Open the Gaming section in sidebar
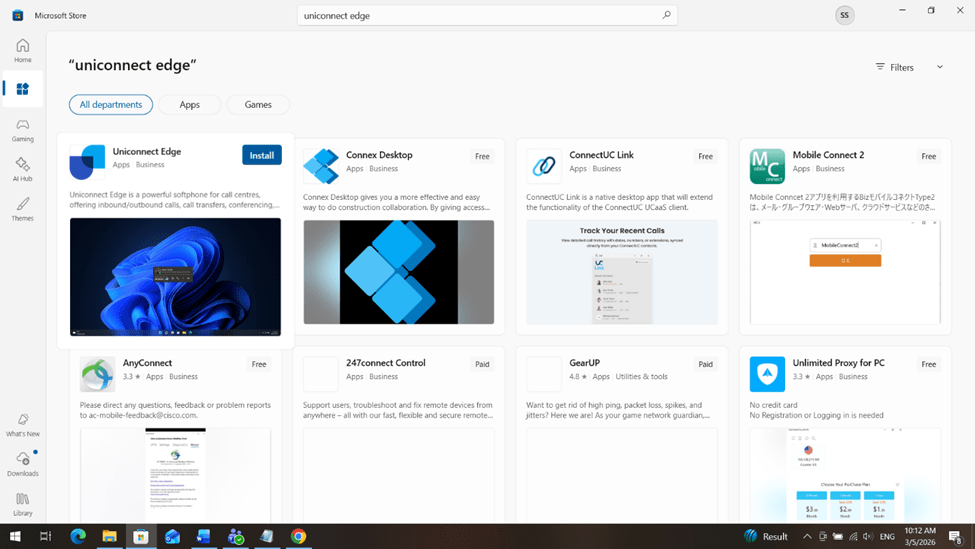Screen dimensions: 975x549 point(22,130)
